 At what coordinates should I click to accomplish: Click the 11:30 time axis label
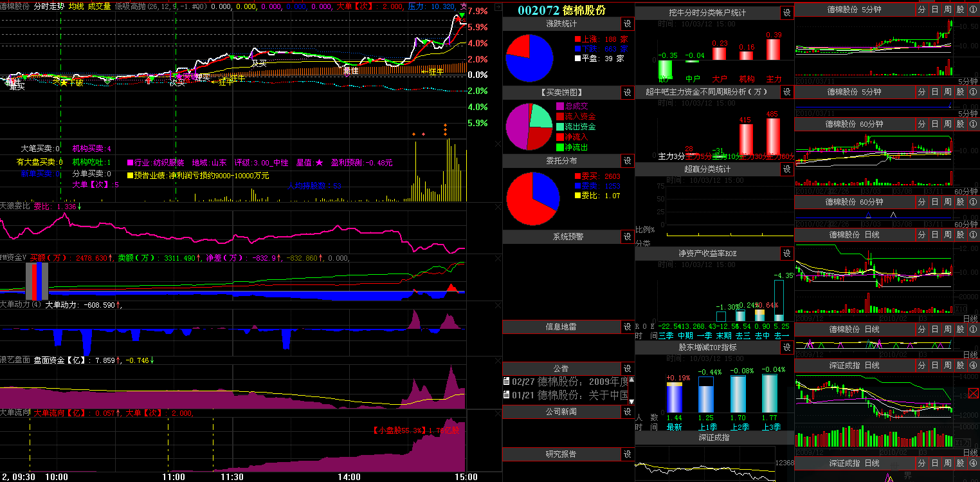[231, 477]
